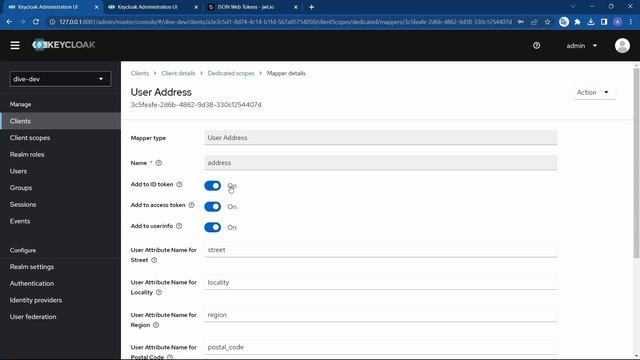Open browser extensions puzzle icon
640x360 pixels.
click(577, 22)
